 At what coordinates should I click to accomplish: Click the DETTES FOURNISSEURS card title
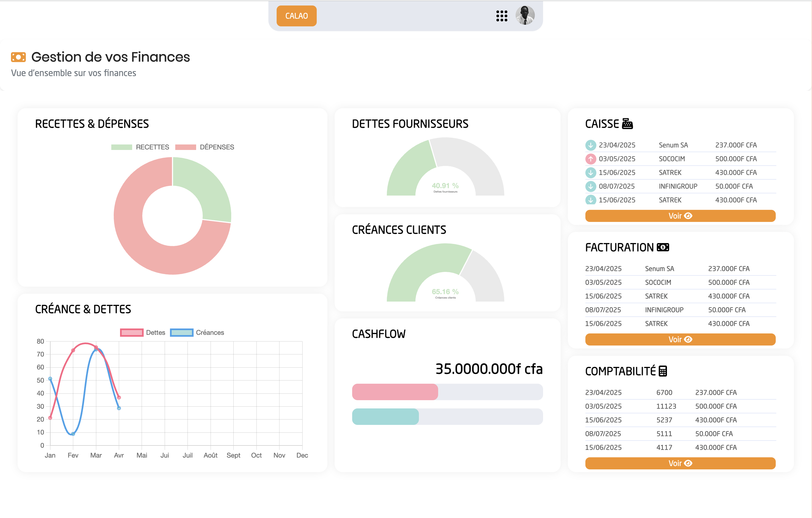410,124
